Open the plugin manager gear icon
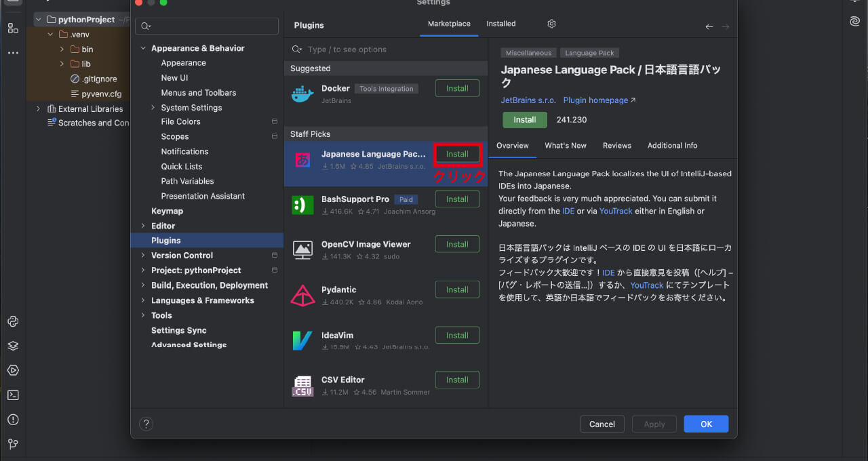The image size is (868, 461). (551, 24)
